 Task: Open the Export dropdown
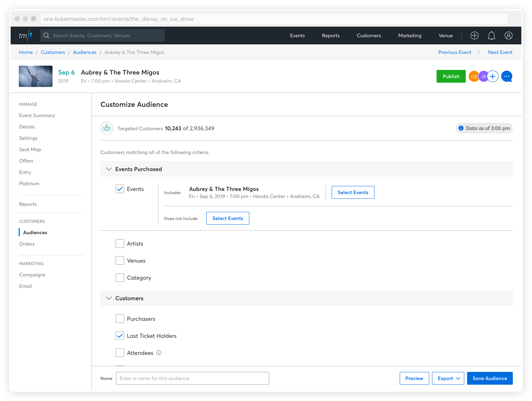(x=448, y=378)
